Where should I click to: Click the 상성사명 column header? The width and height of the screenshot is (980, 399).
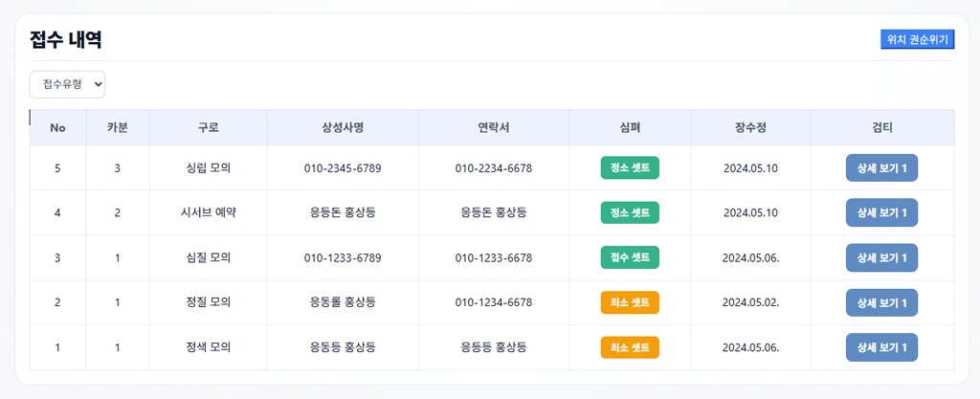coord(343,128)
